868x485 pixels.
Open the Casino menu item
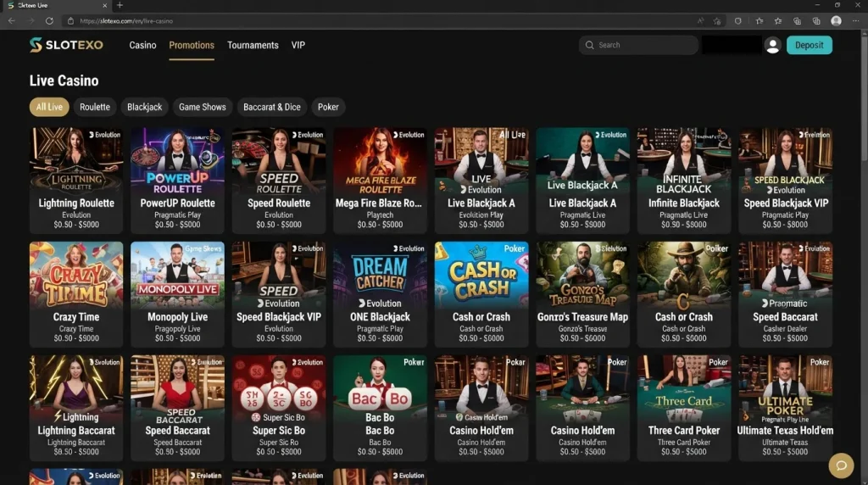tap(142, 46)
